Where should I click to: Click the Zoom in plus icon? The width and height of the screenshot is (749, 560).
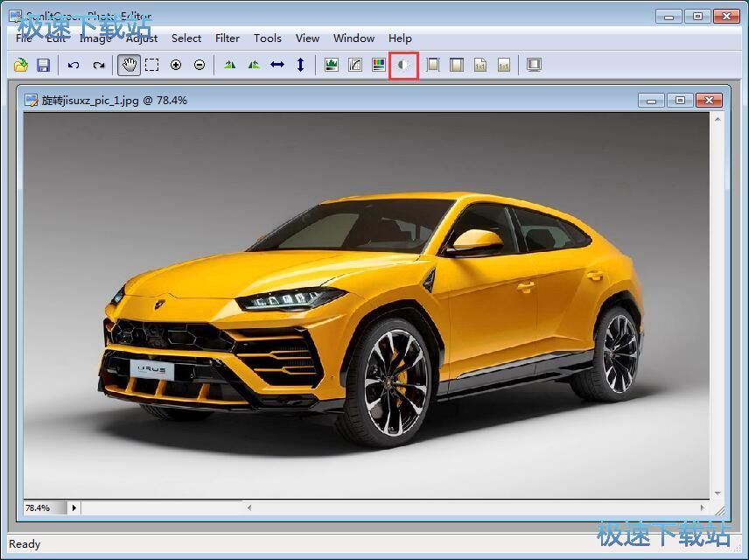pos(176,65)
